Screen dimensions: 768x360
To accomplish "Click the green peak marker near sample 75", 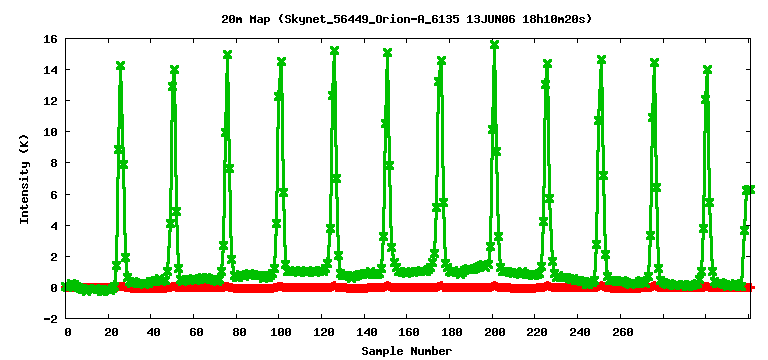I will 227,54.
